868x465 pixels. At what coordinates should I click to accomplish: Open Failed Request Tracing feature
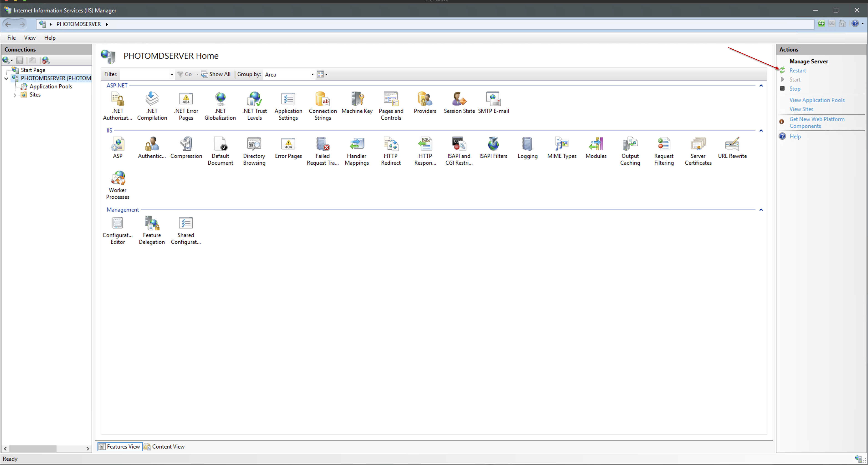322,151
